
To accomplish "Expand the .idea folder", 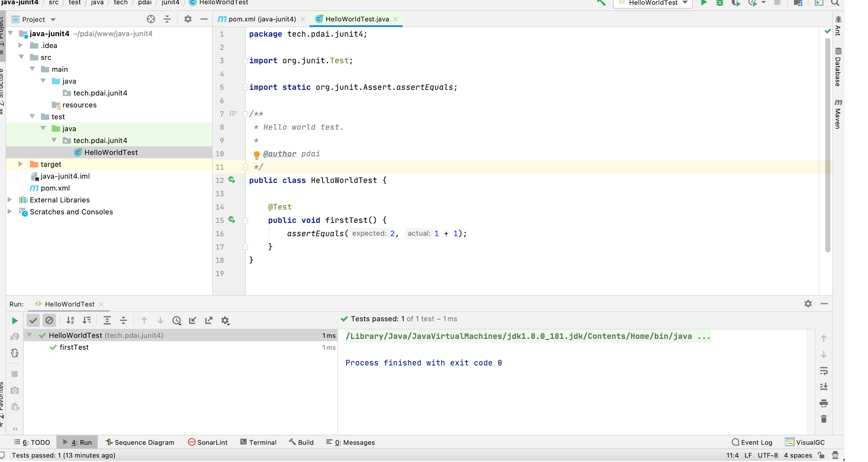I will pos(20,45).
